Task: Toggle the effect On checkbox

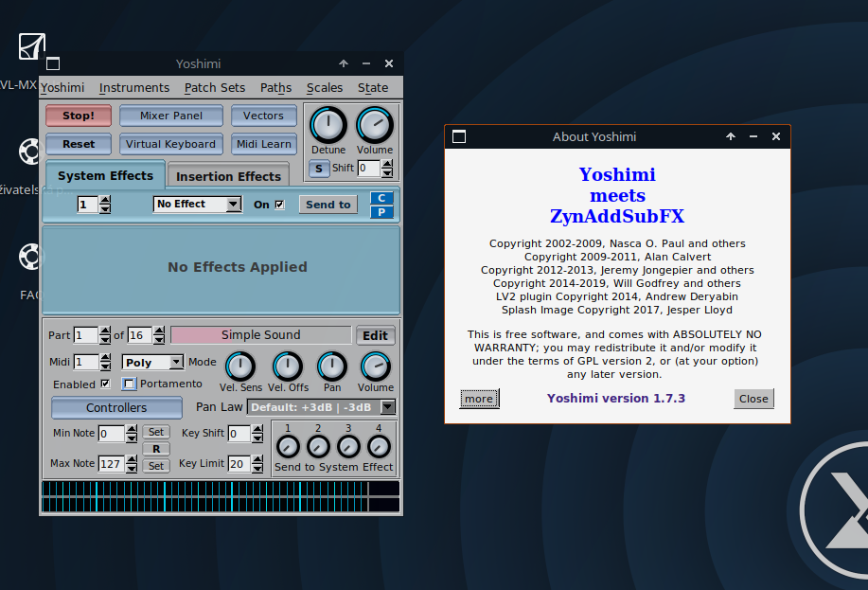Action: (278, 205)
